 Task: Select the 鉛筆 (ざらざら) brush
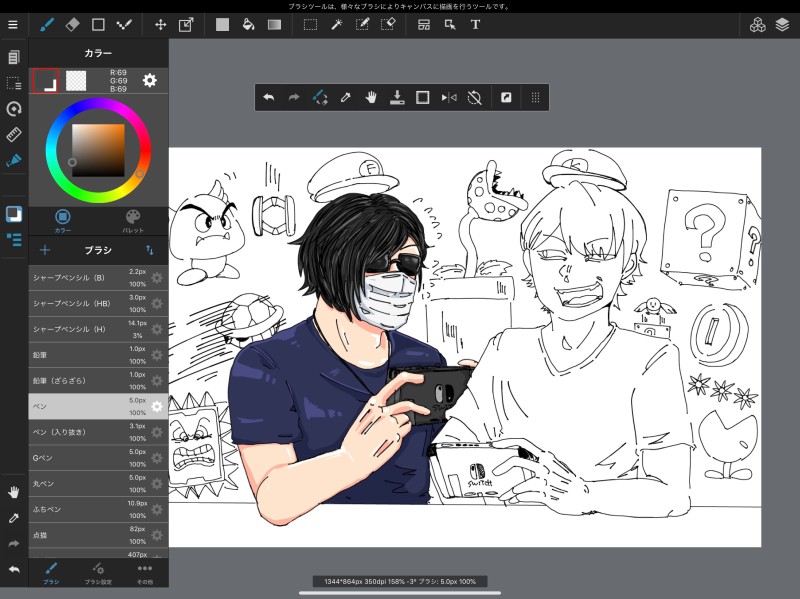98,381
